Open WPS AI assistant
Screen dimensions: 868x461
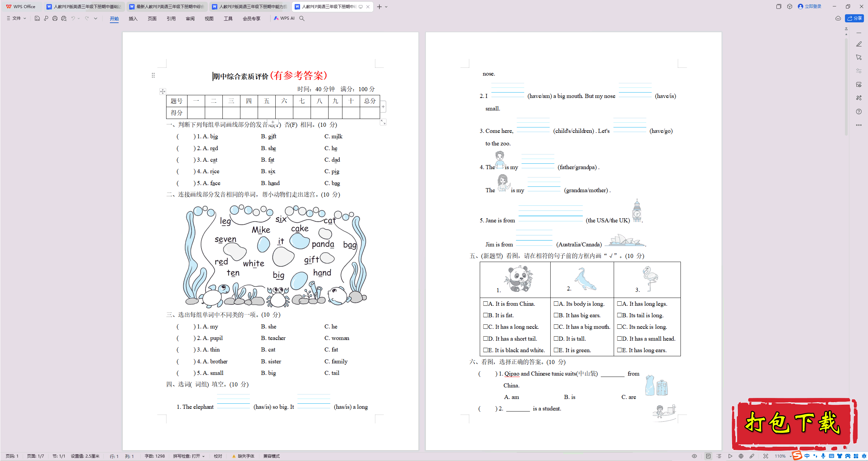(x=284, y=18)
